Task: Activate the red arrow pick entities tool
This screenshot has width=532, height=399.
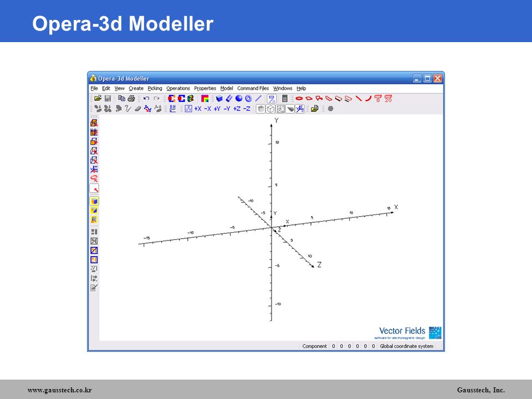Action: click(94, 188)
